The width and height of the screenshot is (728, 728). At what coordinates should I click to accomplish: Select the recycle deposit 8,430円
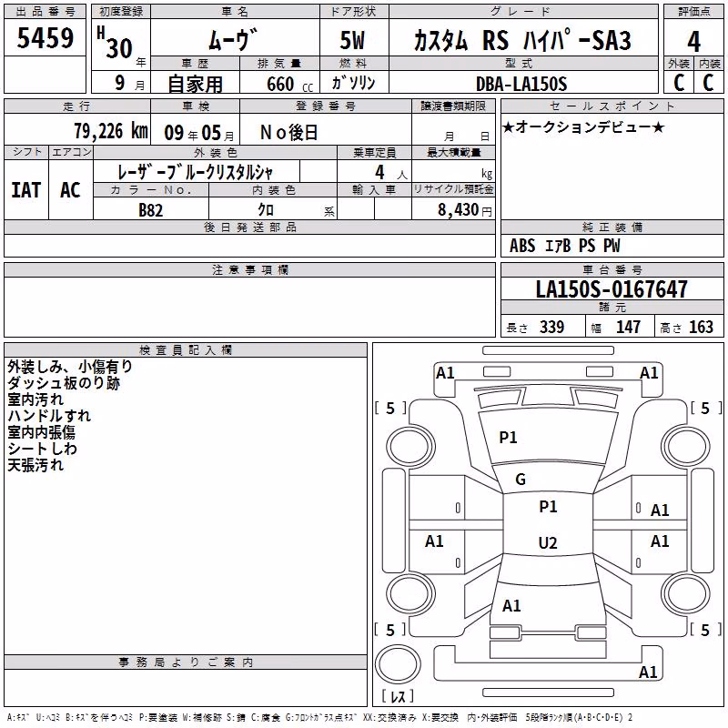click(x=465, y=210)
